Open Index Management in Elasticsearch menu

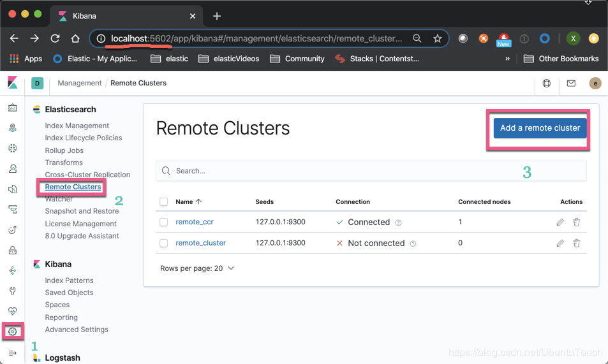pyautogui.click(x=77, y=126)
